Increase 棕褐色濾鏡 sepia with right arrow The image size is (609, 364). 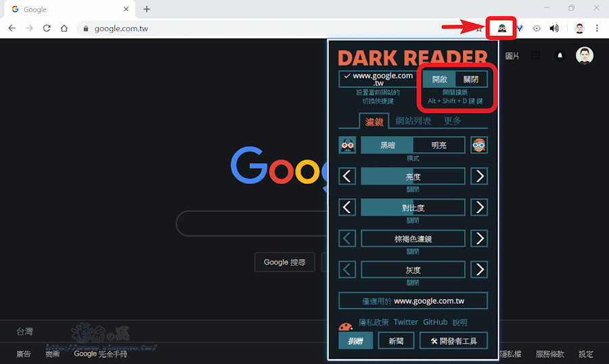479,239
